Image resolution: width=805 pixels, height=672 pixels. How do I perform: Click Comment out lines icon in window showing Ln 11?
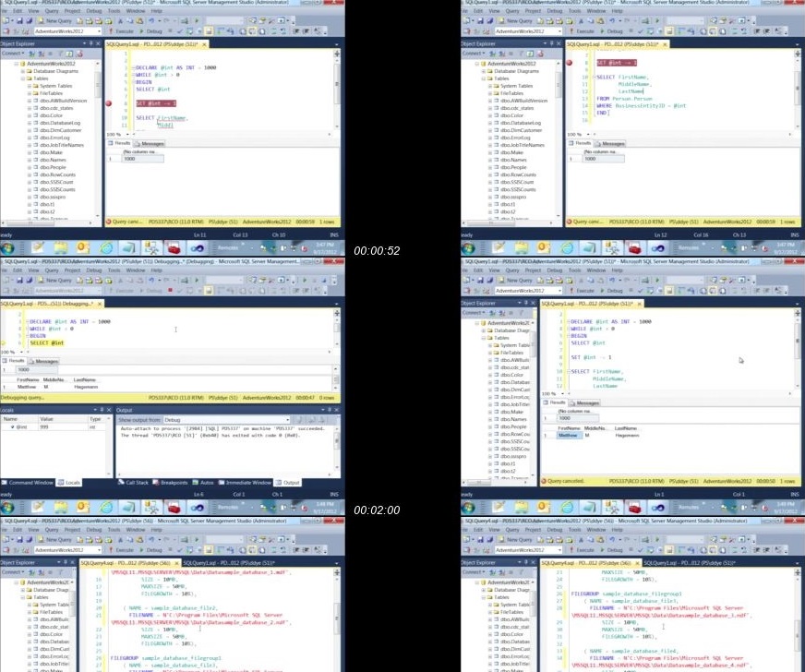tap(273, 31)
